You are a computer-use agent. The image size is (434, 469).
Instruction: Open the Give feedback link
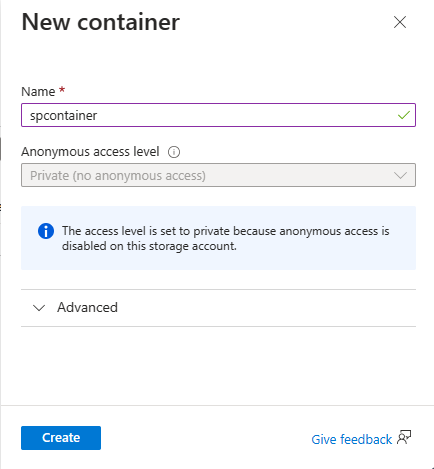click(352, 439)
